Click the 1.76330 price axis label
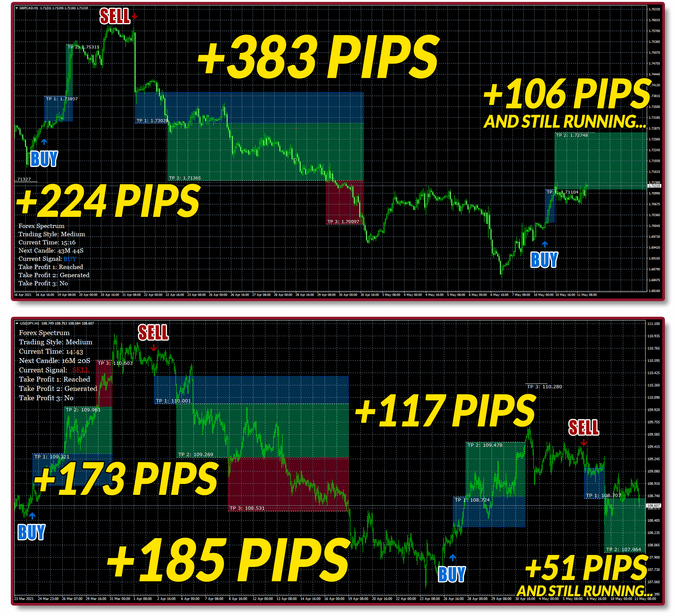Image resolution: width=675 pixels, height=616 pixels. [654, 9]
